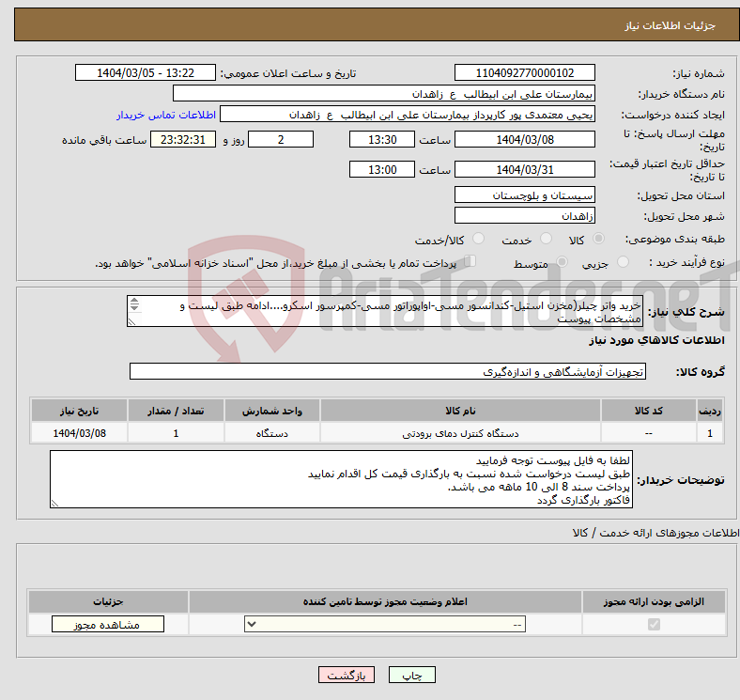Click the remaining time field 23:32:31

pyautogui.click(x=183, y=140)
